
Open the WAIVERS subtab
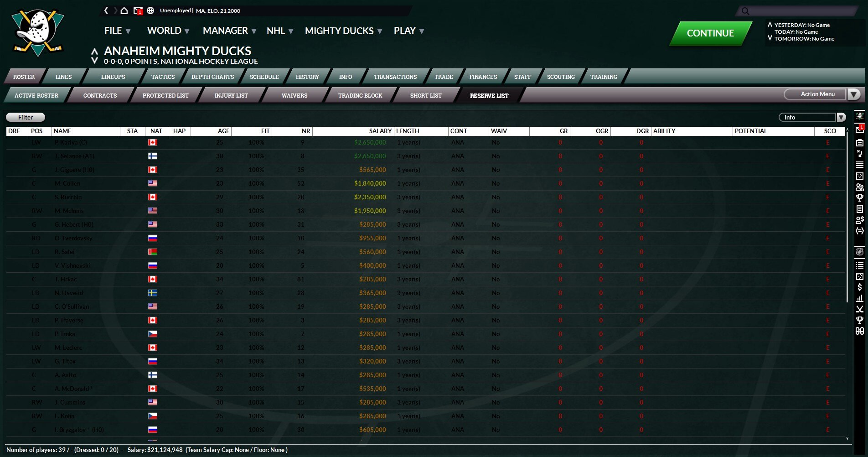click(294, 95)
